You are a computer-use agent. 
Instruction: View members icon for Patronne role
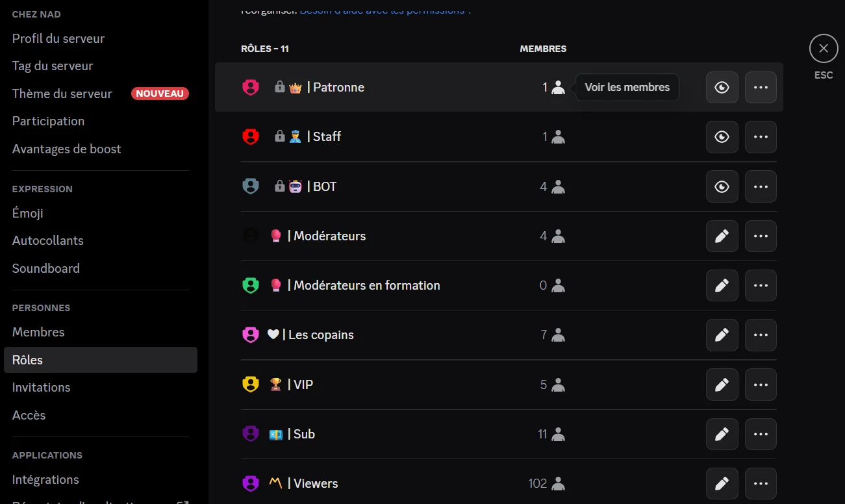558,87
